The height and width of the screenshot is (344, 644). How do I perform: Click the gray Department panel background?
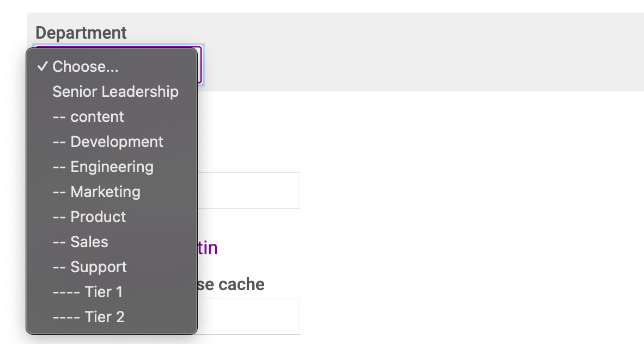point(411,52)
